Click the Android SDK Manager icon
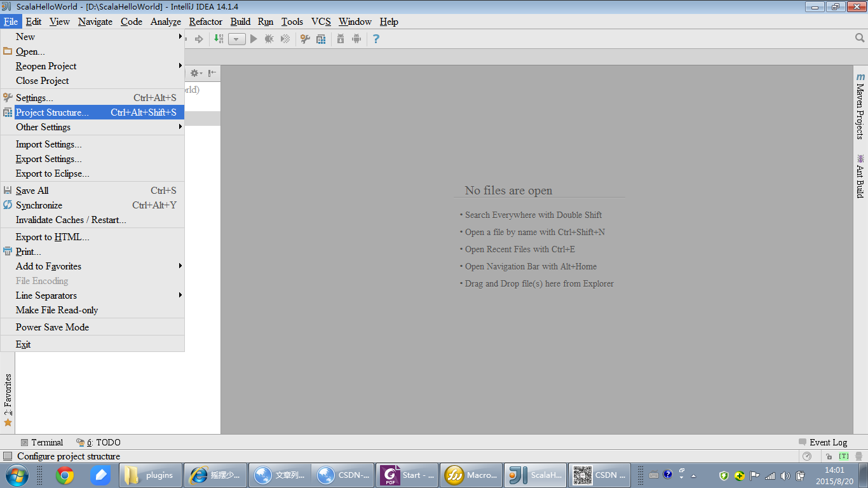Viewport: 868px width, 488px height. point(341,39)
